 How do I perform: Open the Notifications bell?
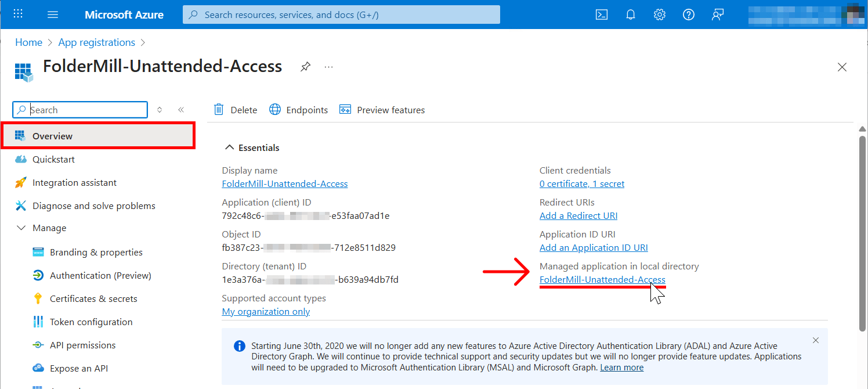coord(630,14)
